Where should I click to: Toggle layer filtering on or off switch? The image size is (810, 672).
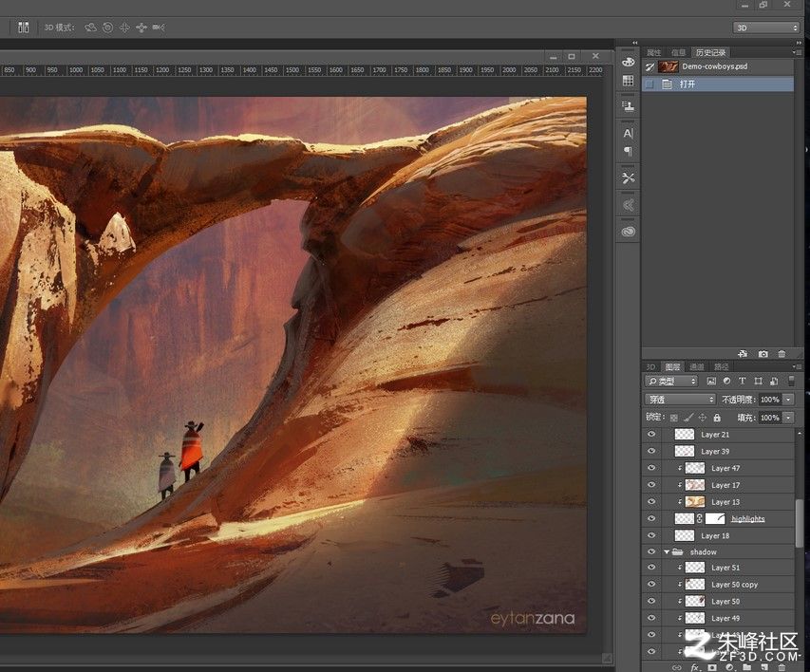coord(791,382)
